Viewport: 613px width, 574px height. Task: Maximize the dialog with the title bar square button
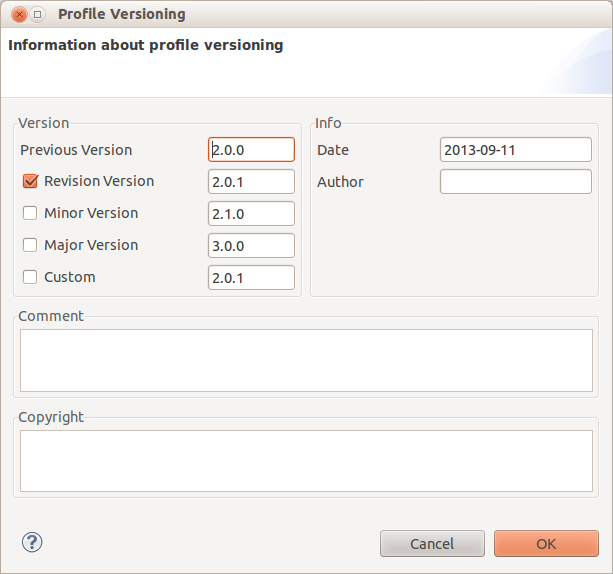[x=38, y=15]
